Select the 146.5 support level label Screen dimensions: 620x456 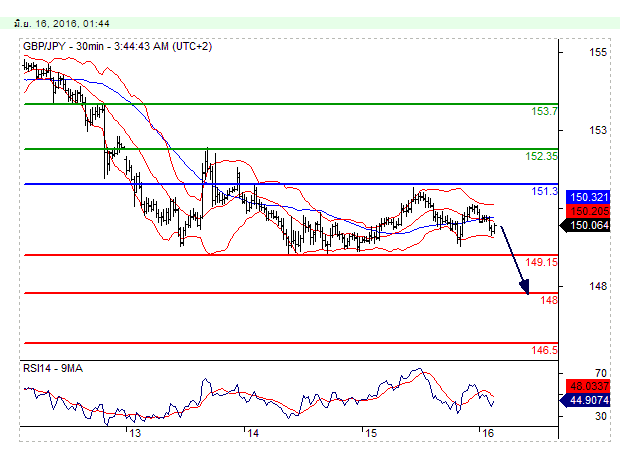544,350
